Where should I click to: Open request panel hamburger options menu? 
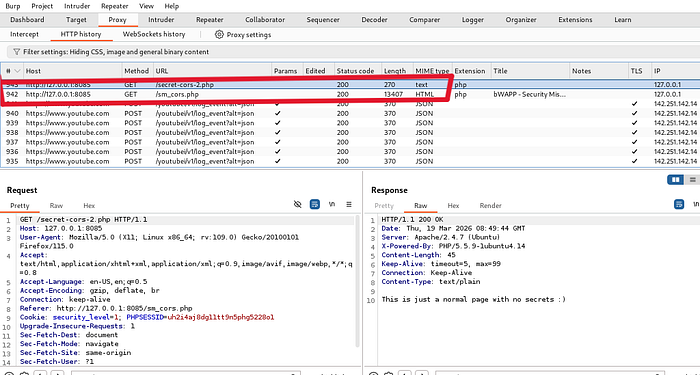pyautogui.click(x=349, y=204)
